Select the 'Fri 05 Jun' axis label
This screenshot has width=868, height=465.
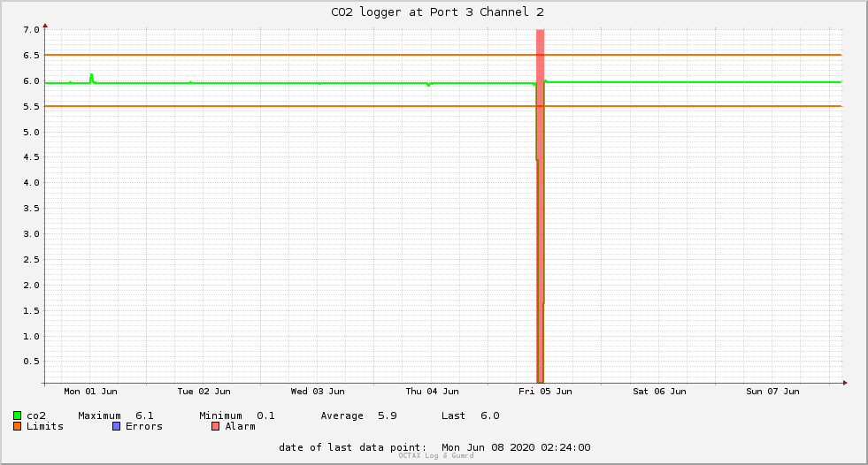point(545,392)
